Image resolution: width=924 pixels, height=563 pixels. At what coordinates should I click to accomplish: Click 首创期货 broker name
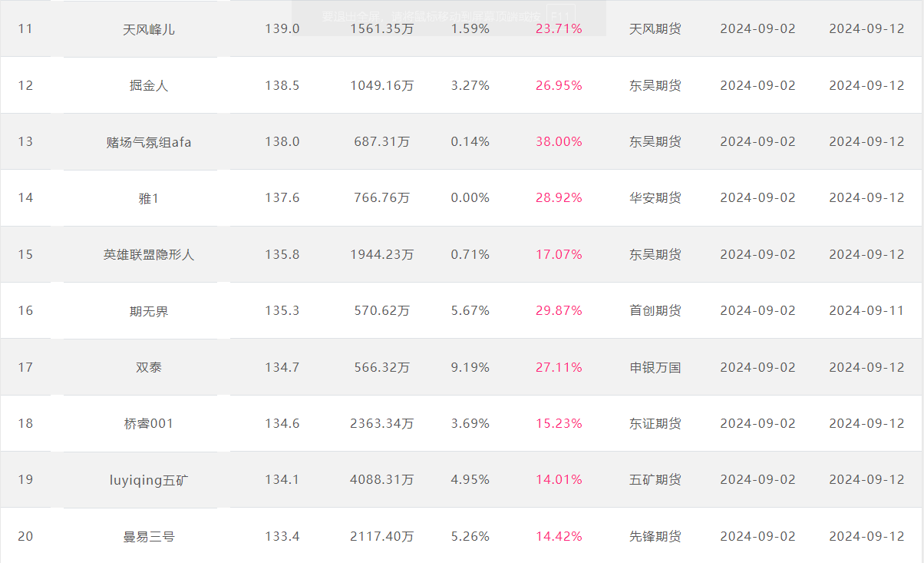click(x=655, y=311)
